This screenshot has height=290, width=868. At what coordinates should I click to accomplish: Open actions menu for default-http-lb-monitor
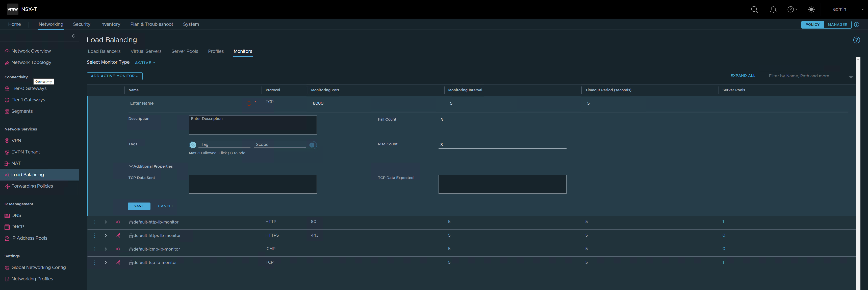pyautogui.click(x=94, y=222)
